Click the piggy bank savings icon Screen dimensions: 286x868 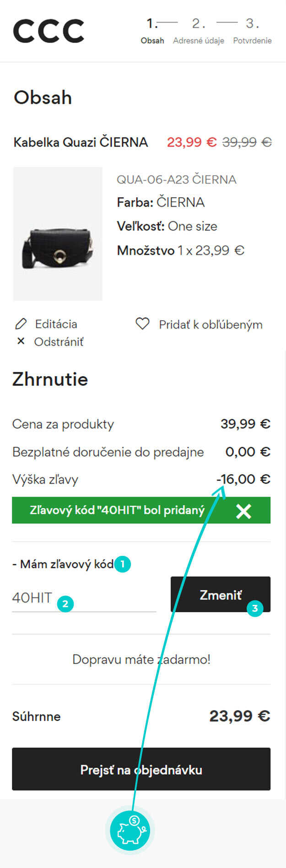click(130, 830)
